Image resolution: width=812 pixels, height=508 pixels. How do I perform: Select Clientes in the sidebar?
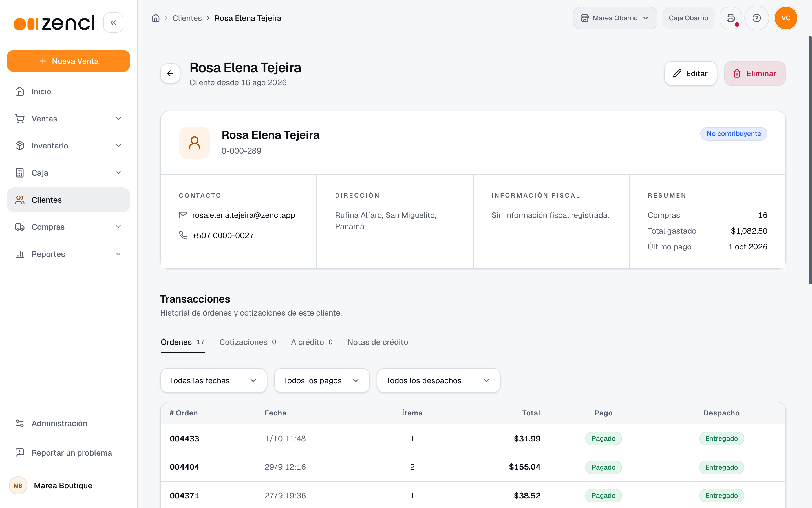69,200
